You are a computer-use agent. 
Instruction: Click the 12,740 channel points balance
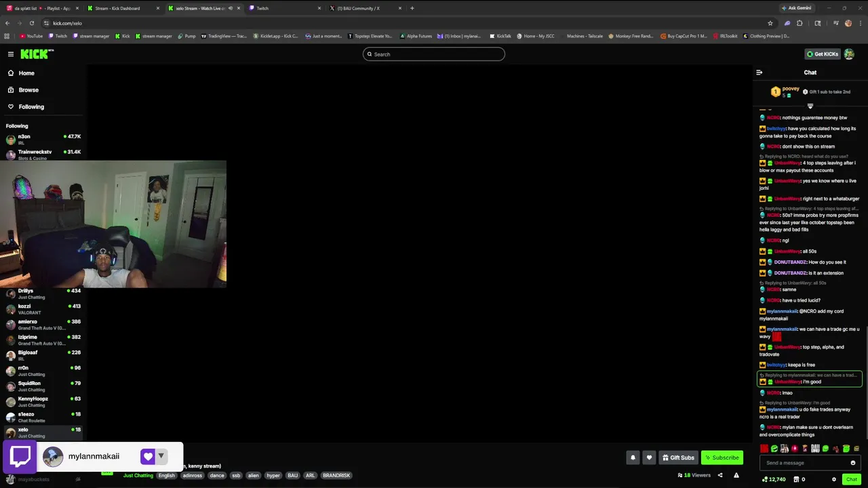point(774,479)
